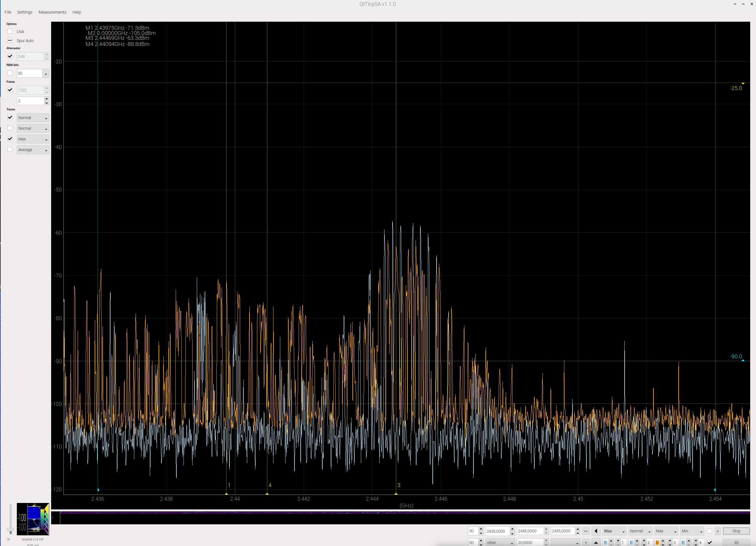Click the plus button in bottom row
Screen dimensions: 756x546
coord(586,542)
